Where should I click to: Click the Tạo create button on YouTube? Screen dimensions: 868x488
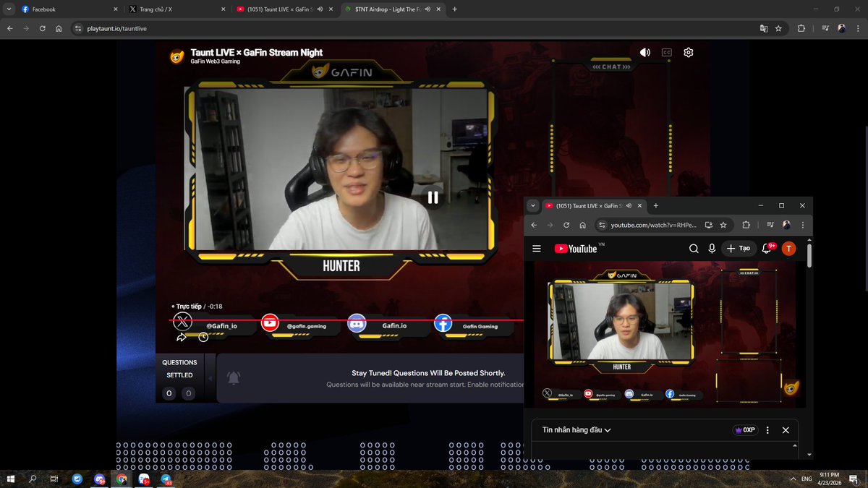(x=739, y=249)
